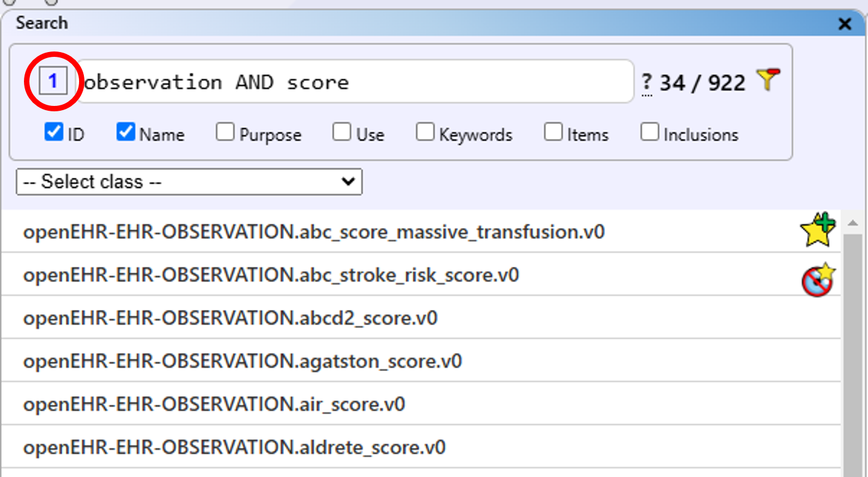Uncheck the Name checkbox
Viewport: 868px width, 477px height.
pyautogui.click(x=126, y=132)
